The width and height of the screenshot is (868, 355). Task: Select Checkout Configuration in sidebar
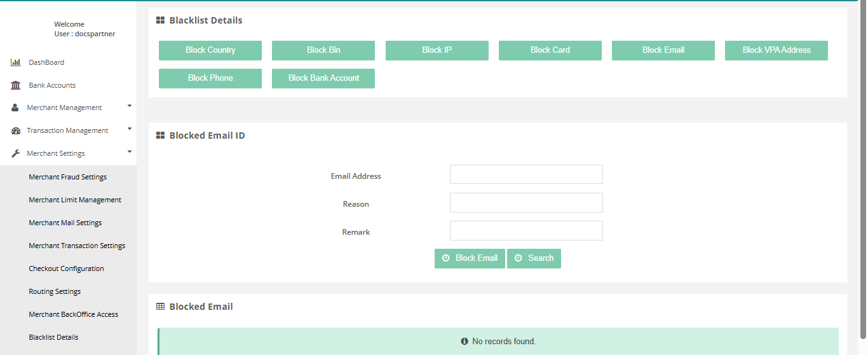click(66, 268)
